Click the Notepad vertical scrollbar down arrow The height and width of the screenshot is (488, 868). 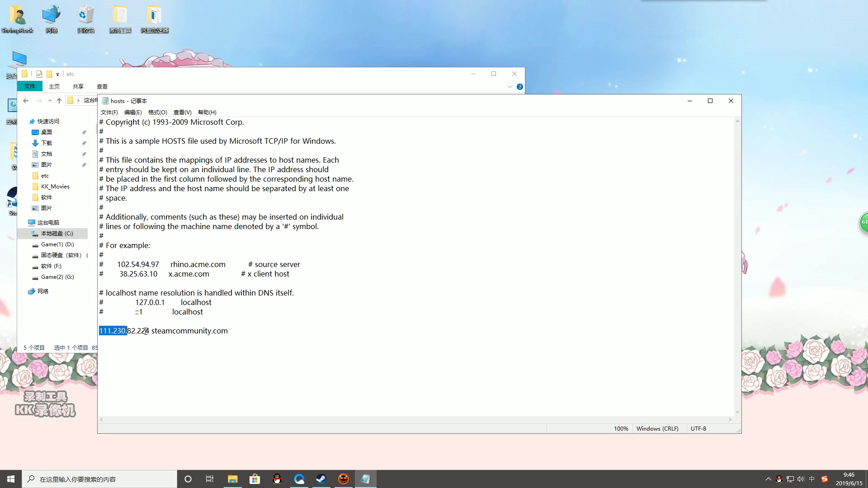click(x=737, y=412)
